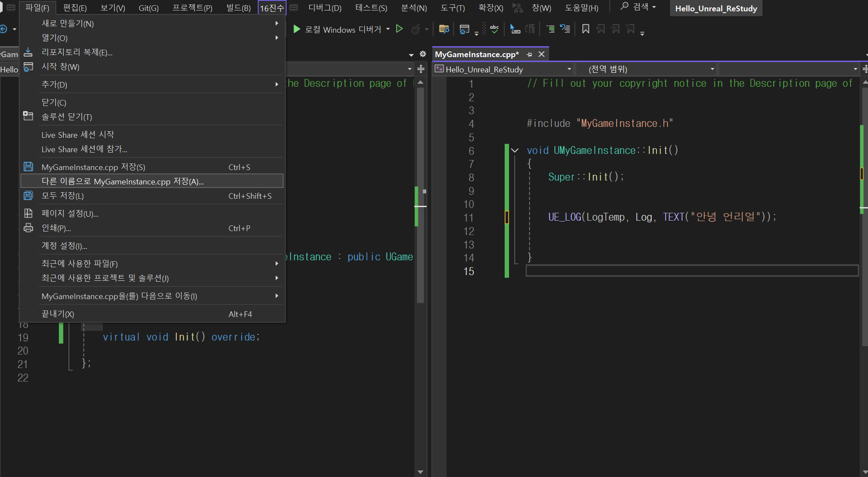The image size is (868, 477).
Task: Toggle the spell checker abc icon
Action: (x=494, y=29)
